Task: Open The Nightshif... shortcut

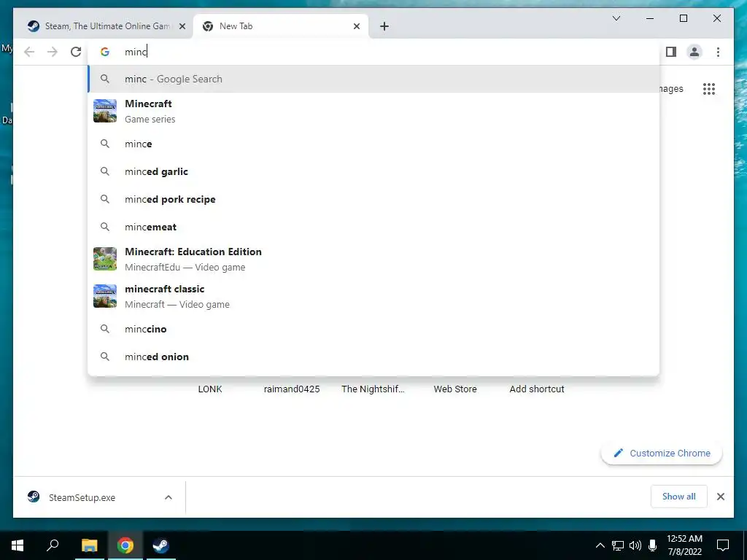Action: (x=373, y=389)
